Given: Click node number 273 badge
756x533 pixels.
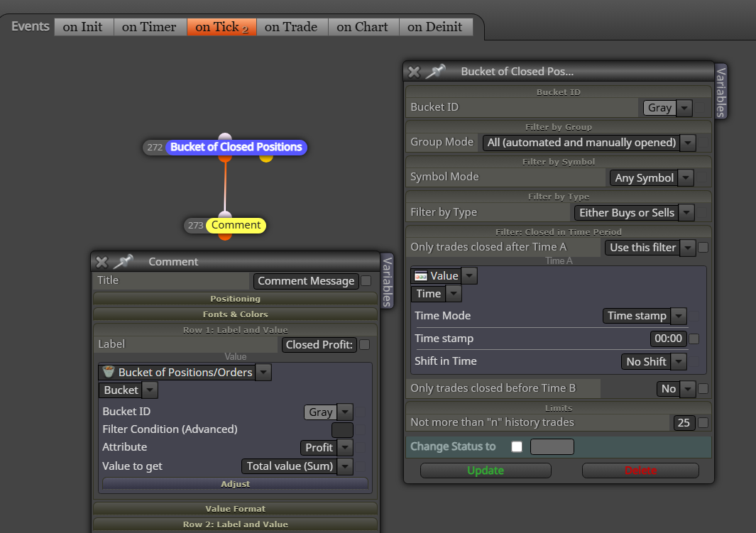Looking at the screenshot, I should point(195,226).
